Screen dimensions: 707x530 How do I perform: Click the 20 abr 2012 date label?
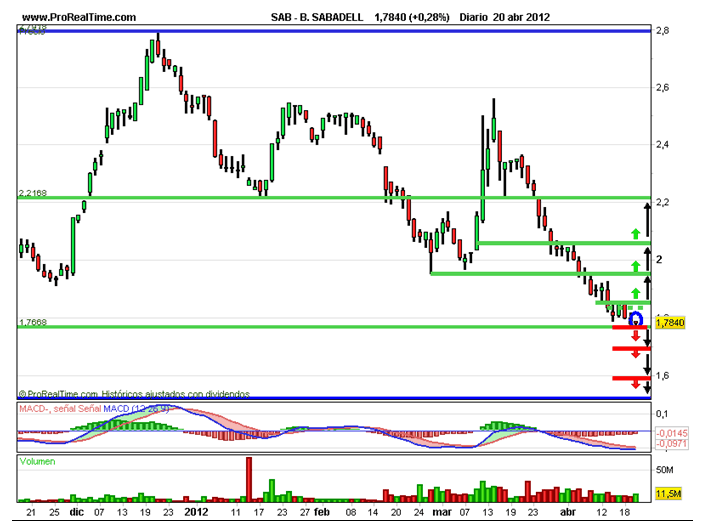tap(521, 18)
